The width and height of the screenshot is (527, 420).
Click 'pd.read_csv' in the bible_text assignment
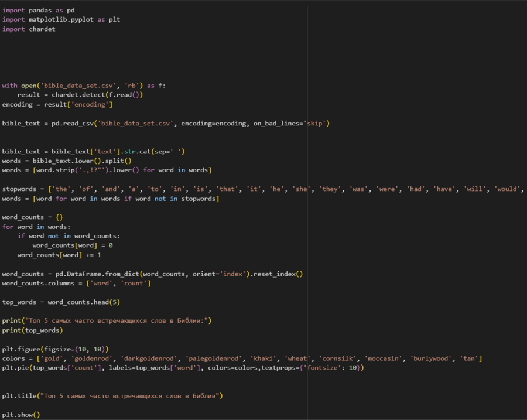[73, 124]
